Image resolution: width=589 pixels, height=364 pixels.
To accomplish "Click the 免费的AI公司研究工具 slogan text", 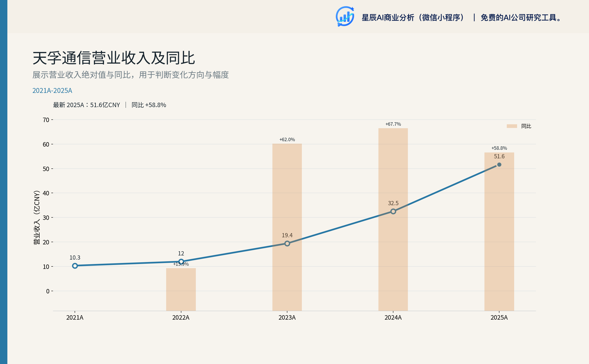I will click(521, 18).
